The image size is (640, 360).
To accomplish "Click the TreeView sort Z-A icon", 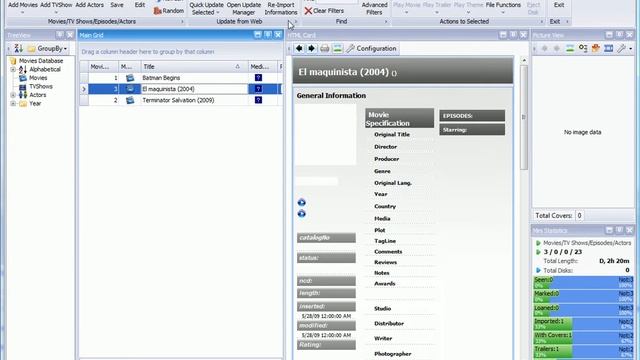I will (x=18, y=49).
